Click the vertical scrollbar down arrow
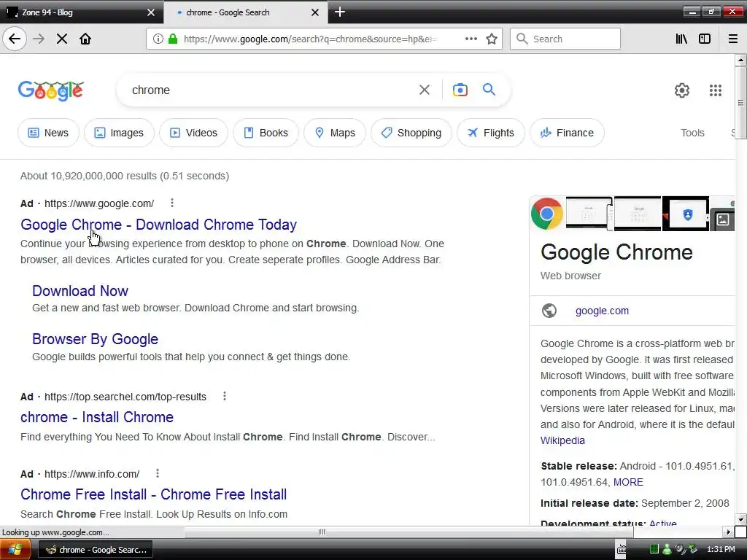This screenshot has width=747, height=560. point(740,519)
